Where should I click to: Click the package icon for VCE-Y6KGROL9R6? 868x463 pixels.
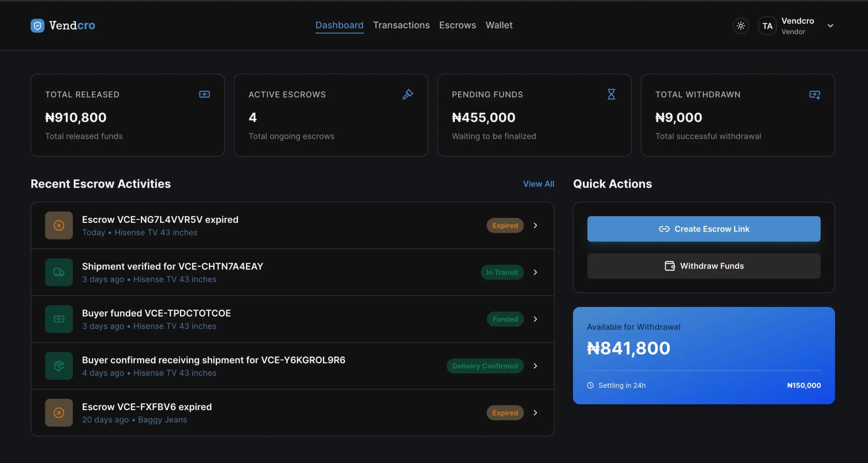point(59,366)
